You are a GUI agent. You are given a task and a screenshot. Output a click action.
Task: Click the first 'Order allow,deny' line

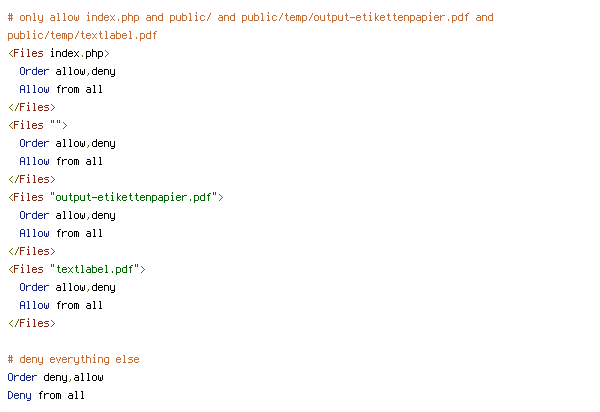(x=67, y=72)
